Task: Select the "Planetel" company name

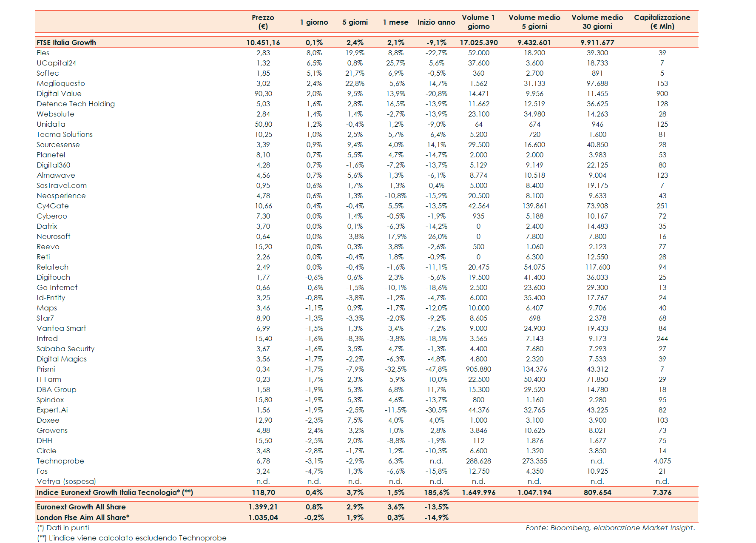Action: point(51,155)
